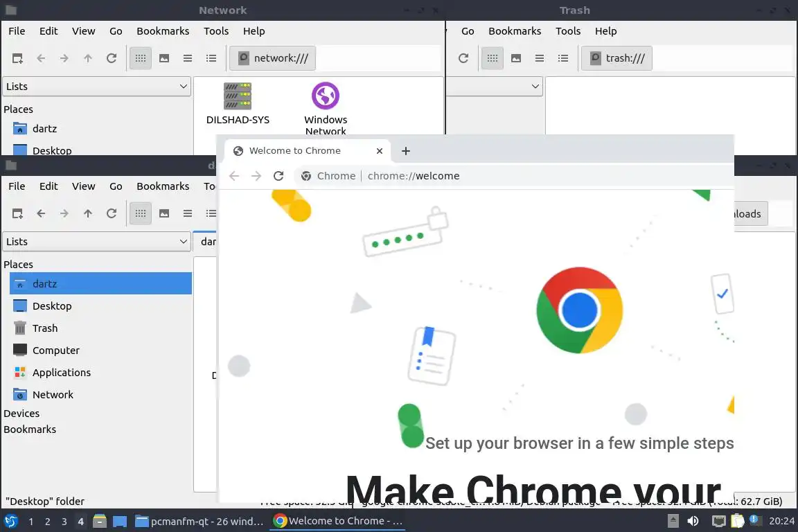Enable compact view in lower file manager

188,213
